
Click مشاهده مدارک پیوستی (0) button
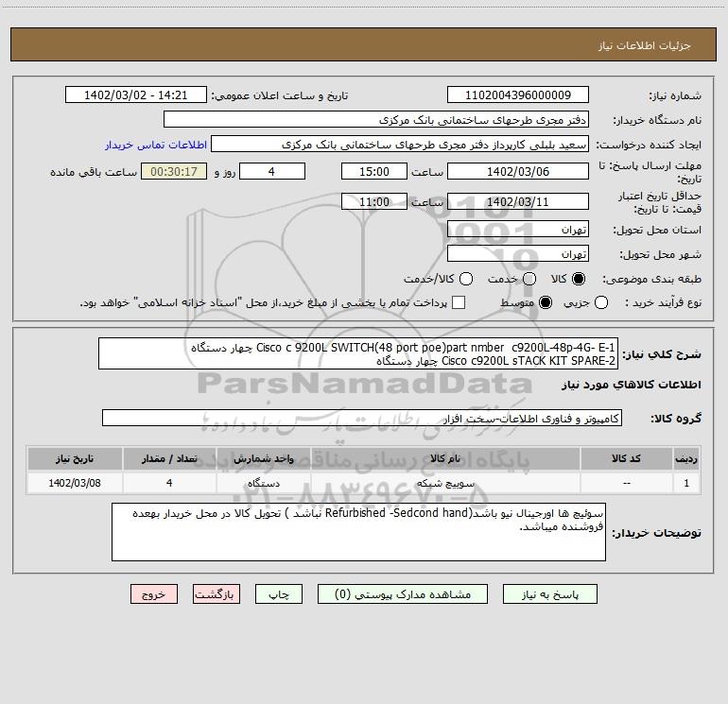point(403,594)
